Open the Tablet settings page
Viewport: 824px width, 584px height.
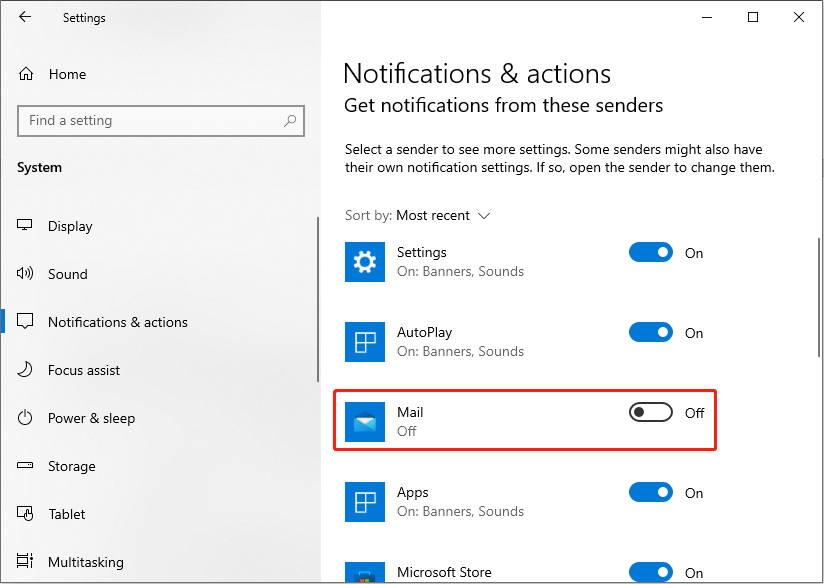coord(66,514)
